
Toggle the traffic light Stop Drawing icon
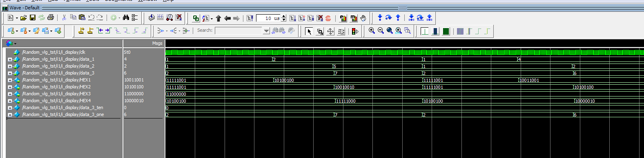(355, 31)
